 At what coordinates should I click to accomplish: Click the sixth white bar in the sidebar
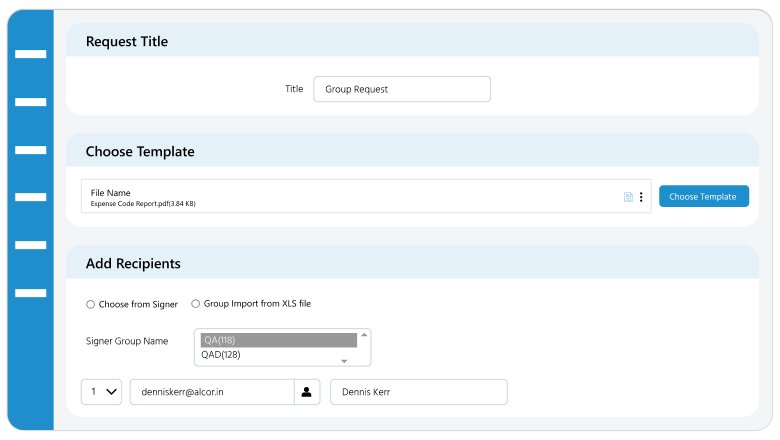pyautogui.click(x=31, y=293)
